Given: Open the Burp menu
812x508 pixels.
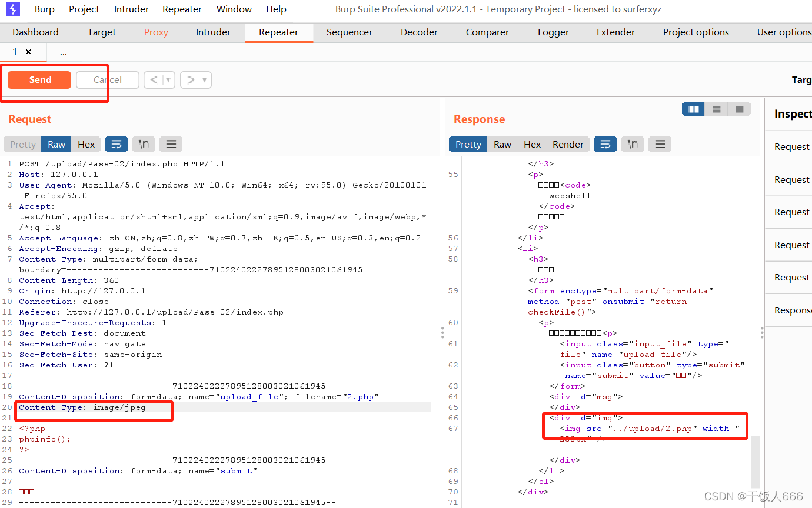Looking at the screenshot, I should tap(44, 9).
